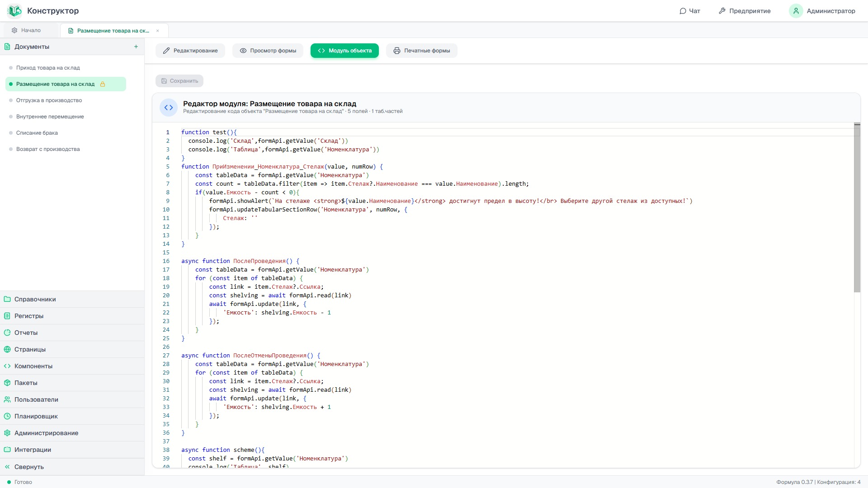868x488 pixels.
Task: Click the Пользователи people icon
Action: (x=7, y=399)
